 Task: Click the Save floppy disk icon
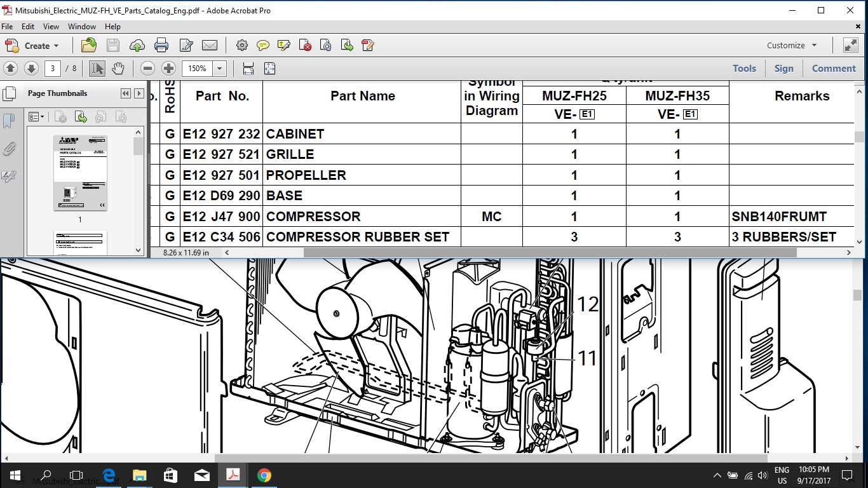point(113,45)
